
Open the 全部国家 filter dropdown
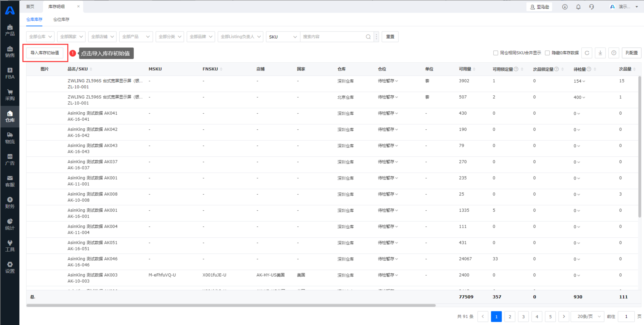click(71, 37)
